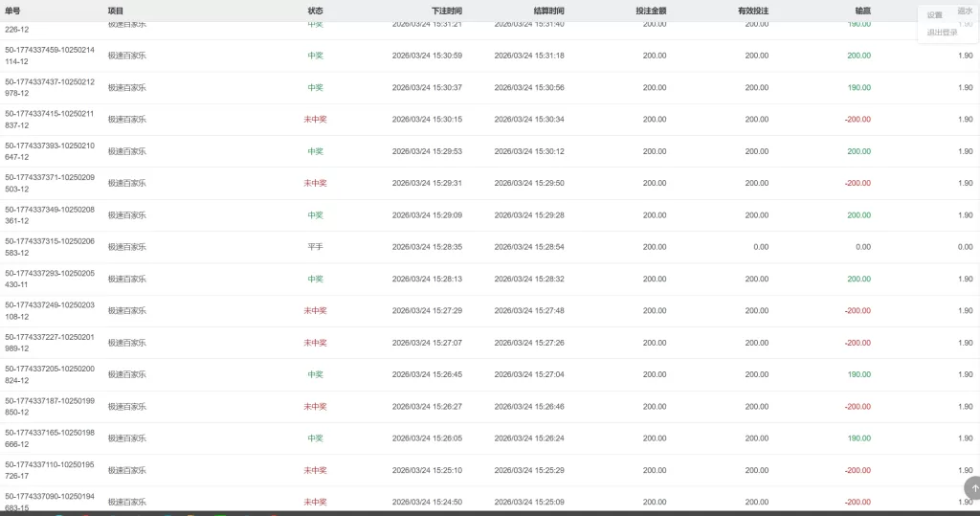The width and height of the screenshot is (980, 516).
Task: Select order number 50-1774337459-10250214114-12
Action: pos(50,56)
